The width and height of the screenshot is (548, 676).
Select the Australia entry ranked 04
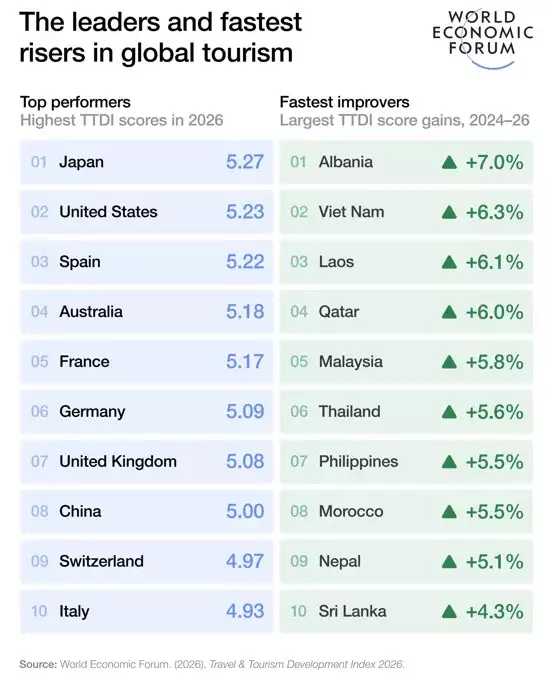point(147,312)
